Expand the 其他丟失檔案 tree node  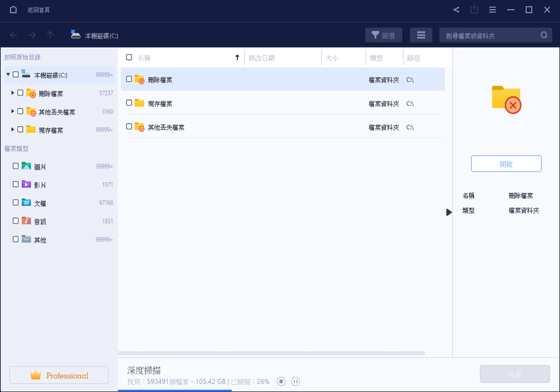point(12,111)
